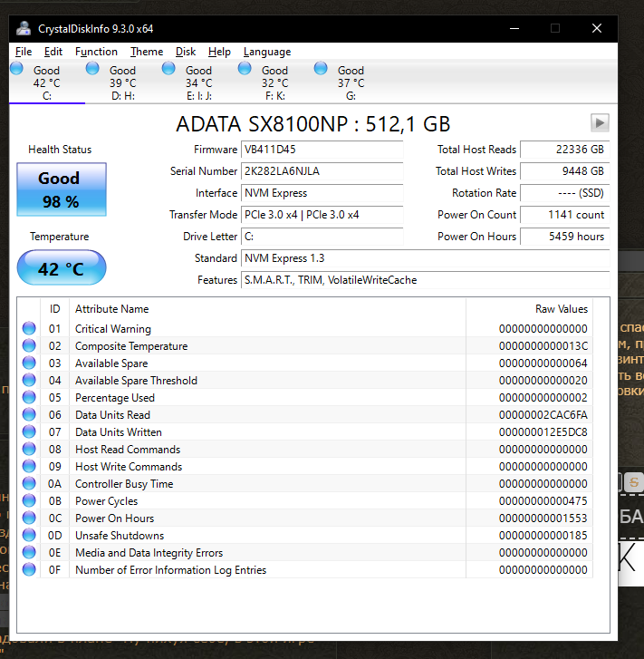644x659 pixels.
Task: Click the CrystalDiskInfo app icon in title bar
Action: point(24,28)
